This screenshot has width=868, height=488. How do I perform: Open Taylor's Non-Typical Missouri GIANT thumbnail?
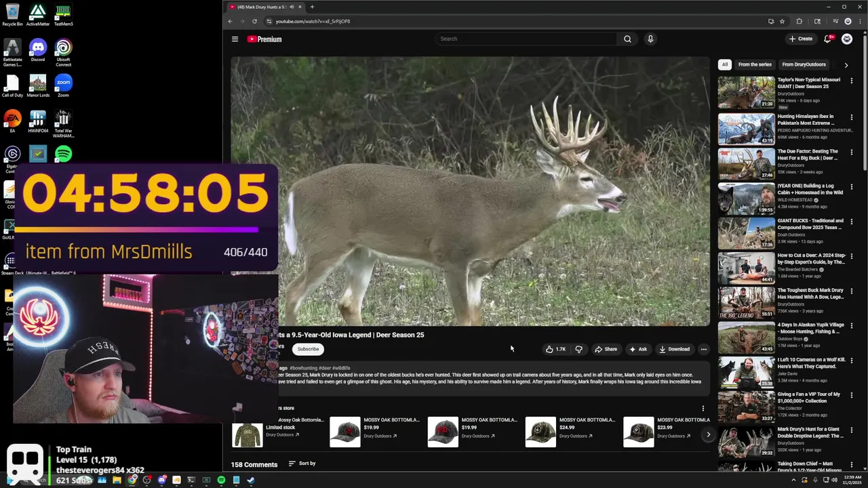click(x=746, y=92)
